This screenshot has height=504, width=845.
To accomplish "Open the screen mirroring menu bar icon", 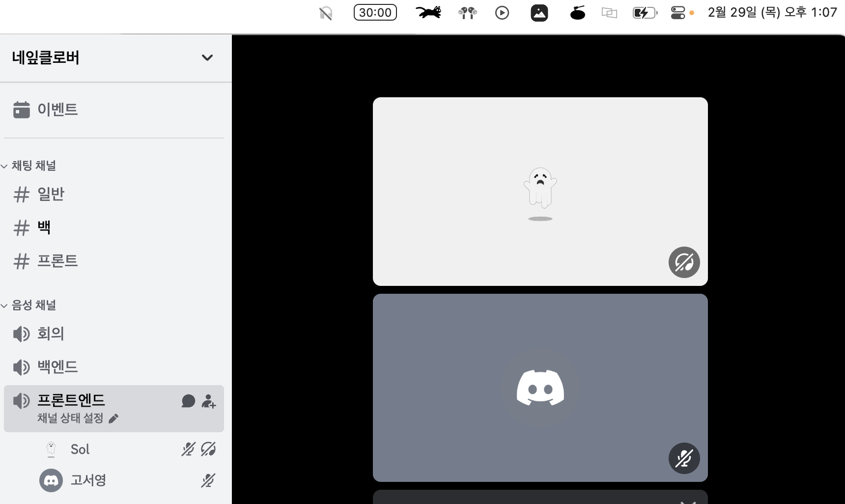I will [x=609, y=13].
